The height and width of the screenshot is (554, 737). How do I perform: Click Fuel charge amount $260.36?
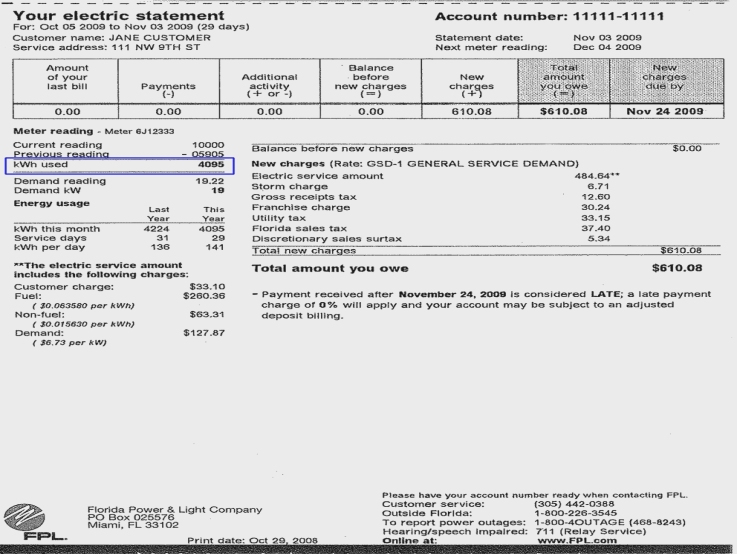coord(204,296)
